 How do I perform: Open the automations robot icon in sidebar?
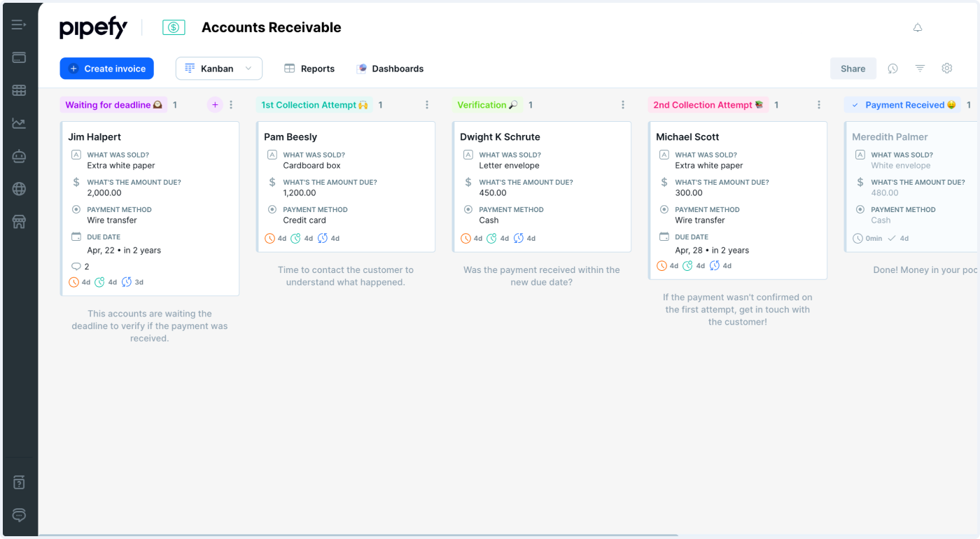19,156
